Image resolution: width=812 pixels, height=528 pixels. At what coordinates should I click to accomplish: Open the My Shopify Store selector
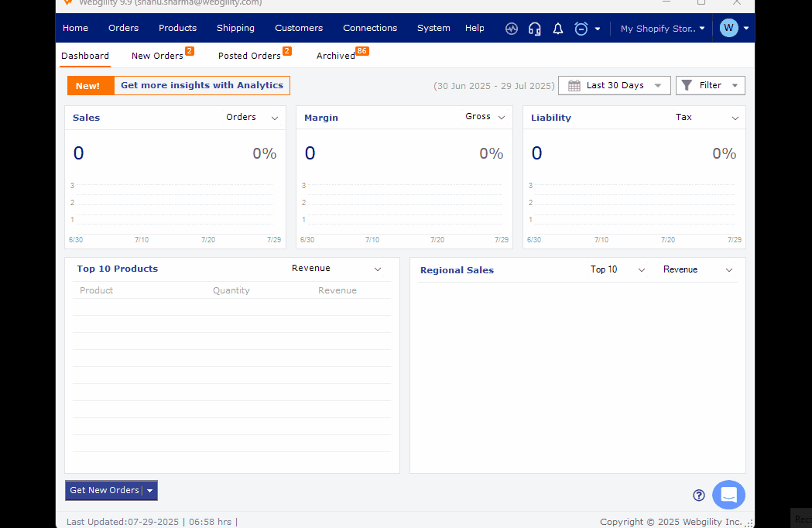pyautogui.click(x=663, y=29)
